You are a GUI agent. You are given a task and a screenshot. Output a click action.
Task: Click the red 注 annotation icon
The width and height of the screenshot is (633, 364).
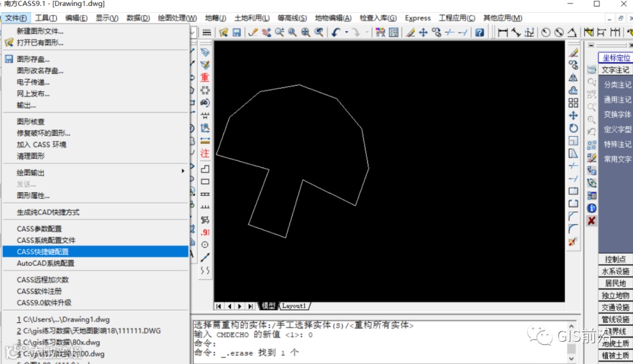pos(205,154)
